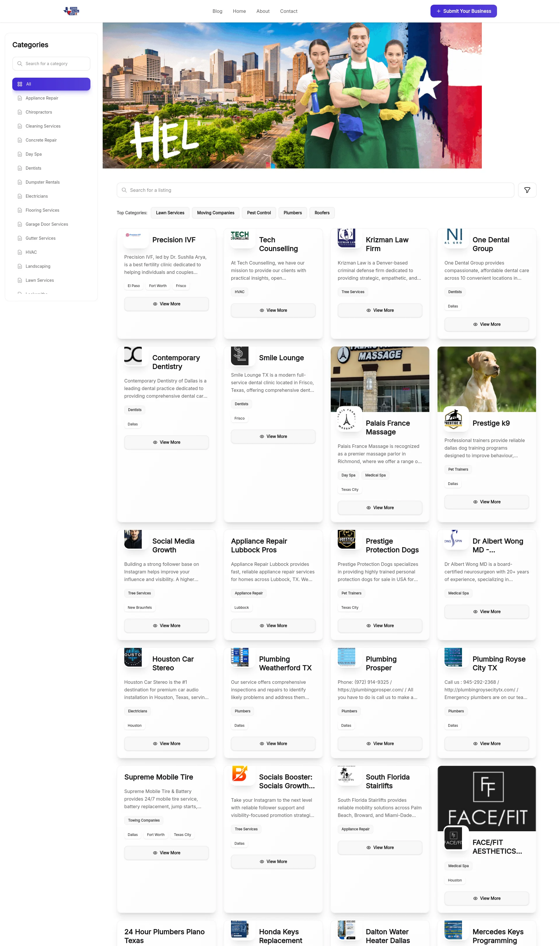Click the Search for a listing input field
This screenshot has width=560, height=946.
(x=316, y=190)
